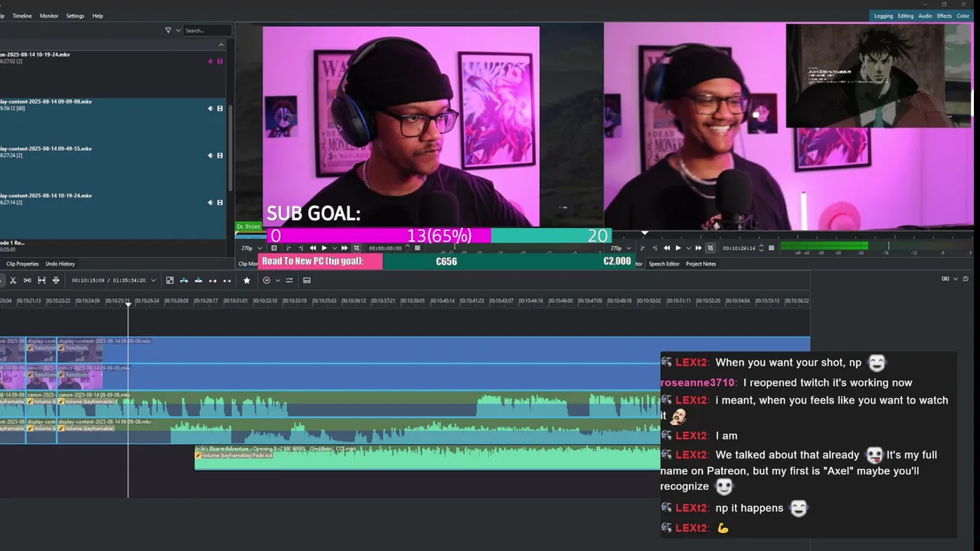Click the lift timeline zone icon
The width and height of the screenshot is (980, 551).
coord(227,280)
